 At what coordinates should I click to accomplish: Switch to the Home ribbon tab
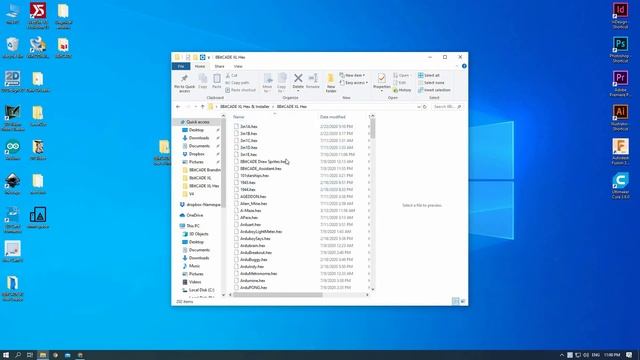tap(200, 66)
